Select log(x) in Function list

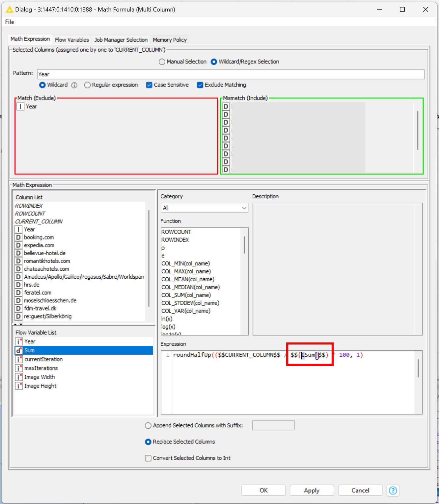168,327
